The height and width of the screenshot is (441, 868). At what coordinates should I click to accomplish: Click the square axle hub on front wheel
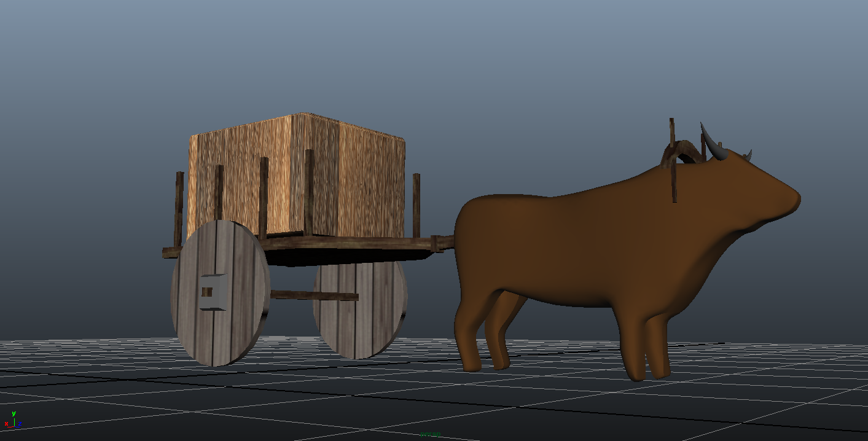[x=213, y=292]
